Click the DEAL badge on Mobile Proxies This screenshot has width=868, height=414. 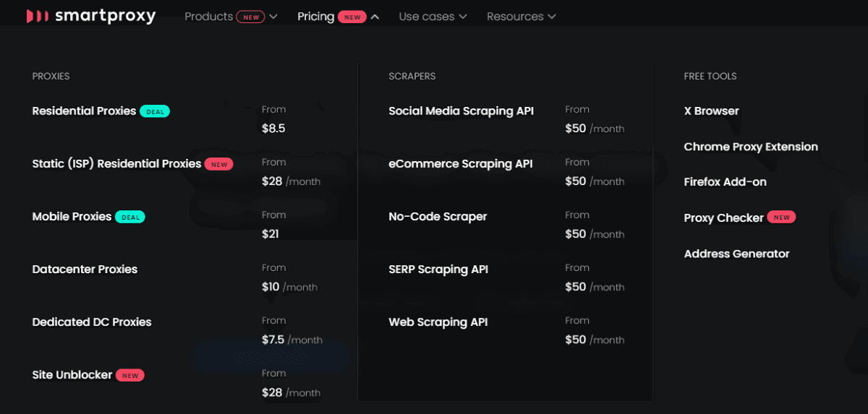click(130, 217)
